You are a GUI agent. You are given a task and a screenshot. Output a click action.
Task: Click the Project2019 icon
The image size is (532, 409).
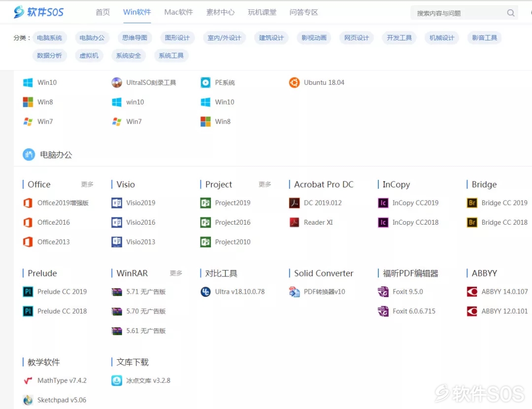pos(205,203)
